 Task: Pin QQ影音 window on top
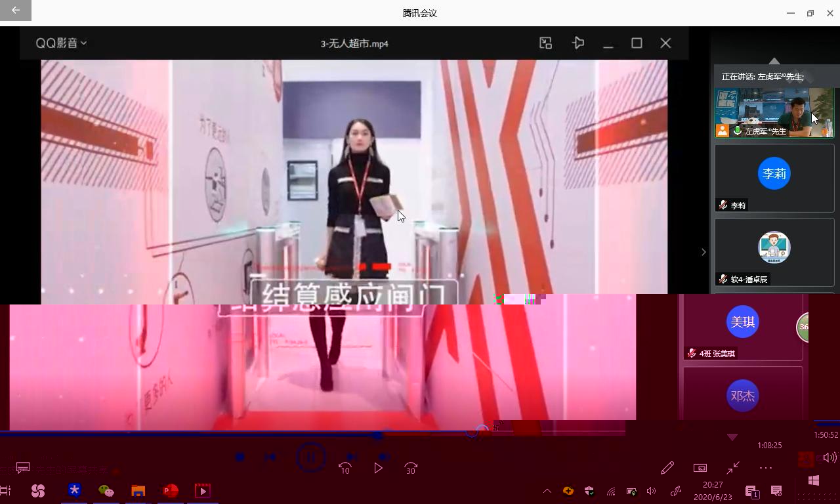pos(578,43)
